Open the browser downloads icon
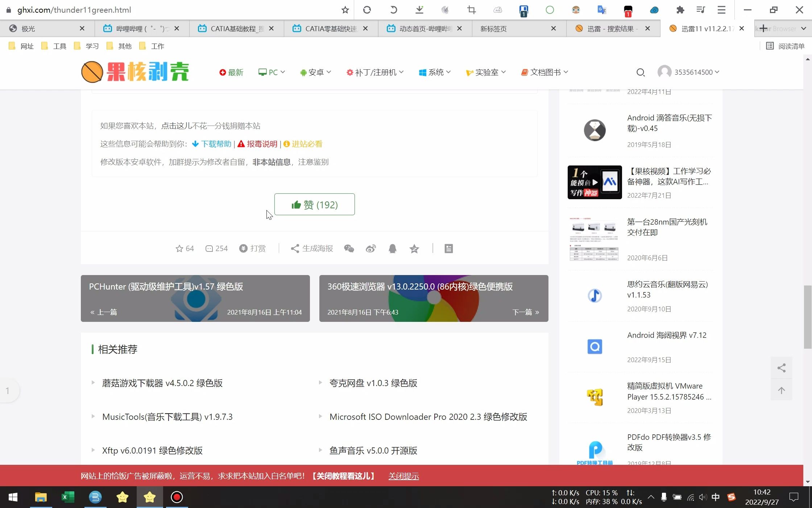This screenshot has height=508, width=812. (419, 10)
